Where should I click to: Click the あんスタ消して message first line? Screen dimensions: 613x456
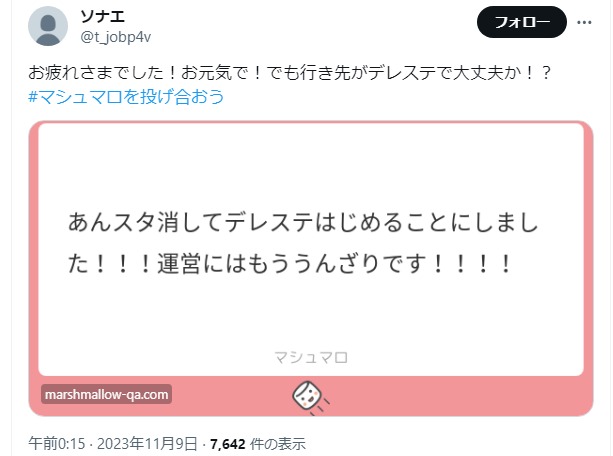tap(303, 223)
